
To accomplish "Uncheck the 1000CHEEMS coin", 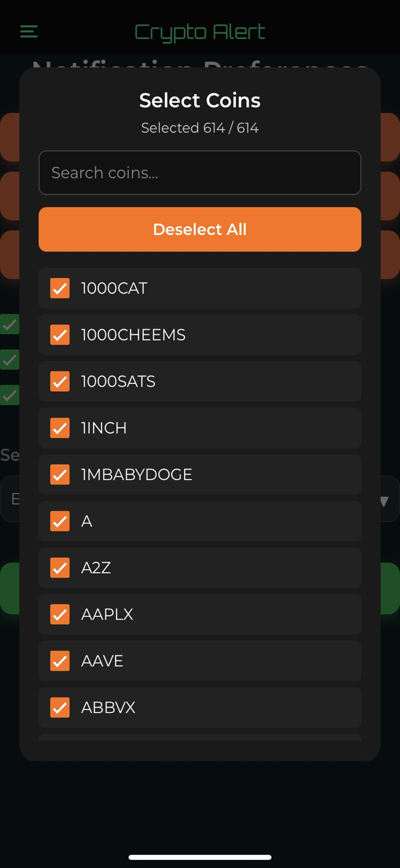I will [60, 335].
